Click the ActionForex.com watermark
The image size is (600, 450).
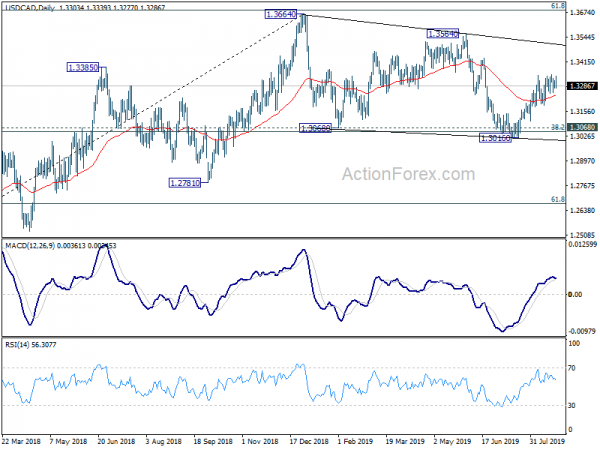[408, 174]
